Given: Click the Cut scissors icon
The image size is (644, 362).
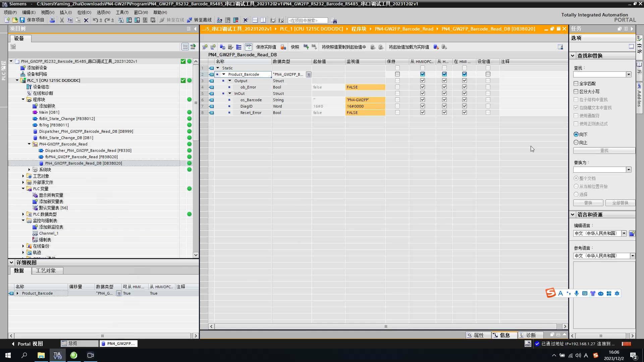Looking at the screenshot, I should 62,20.
